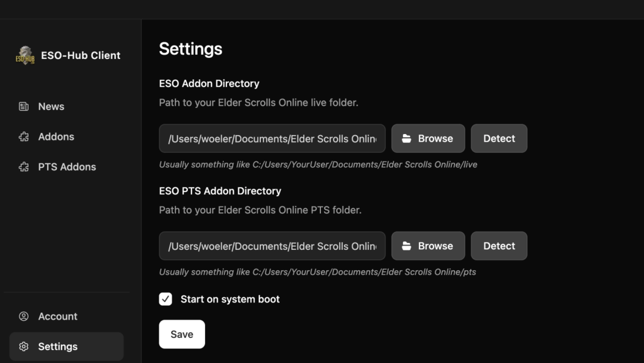This screenshot has width=644, height=363.
Task: Click the ESO-Hub Client title text
Action: click(x=81, y=55)
